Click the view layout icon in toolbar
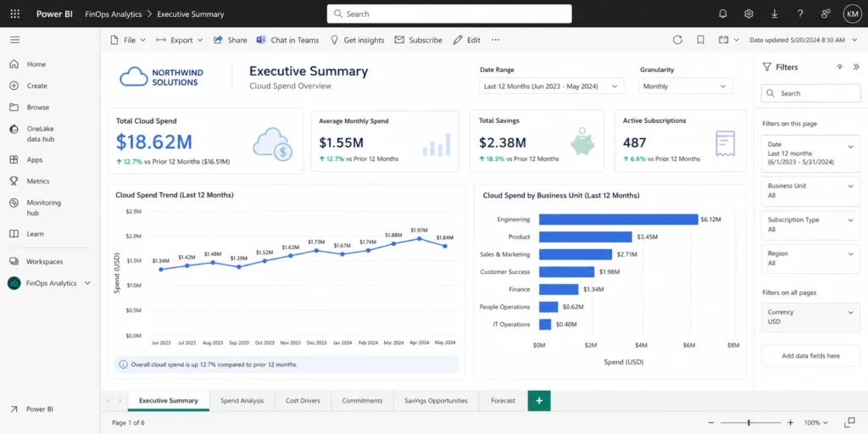Screen dimensions: 868x434 [723, 40]
